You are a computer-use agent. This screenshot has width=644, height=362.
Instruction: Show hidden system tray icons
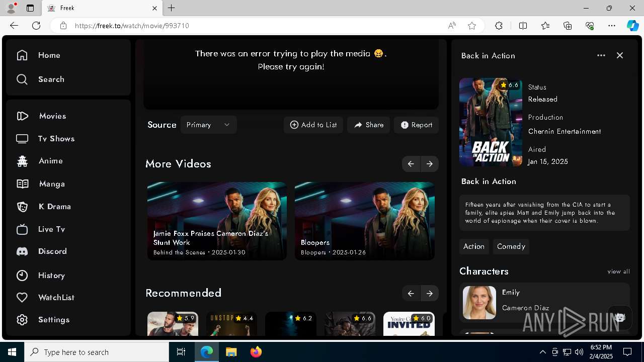click(x=543, y=352)
